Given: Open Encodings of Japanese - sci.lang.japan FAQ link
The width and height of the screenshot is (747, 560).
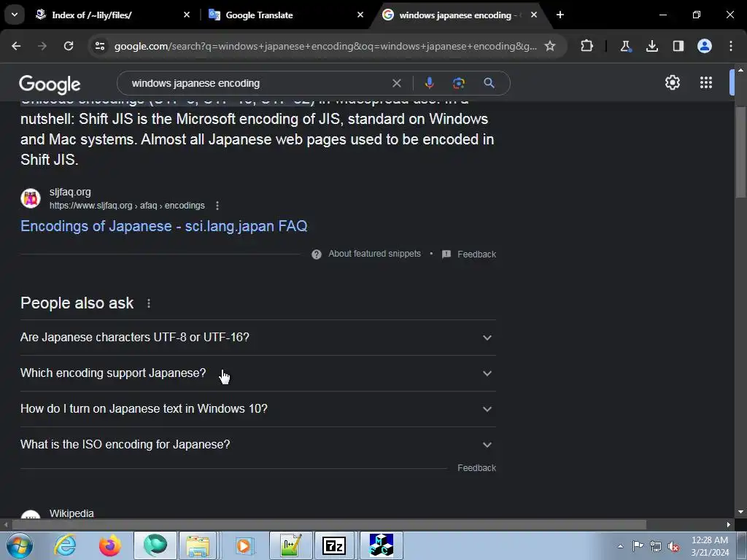Looking at the screenshot, I should [x=164, y=226].
